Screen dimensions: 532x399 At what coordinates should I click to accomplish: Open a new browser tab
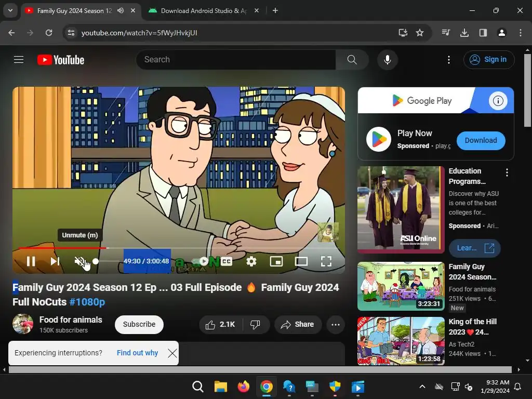tap(275, 10)
